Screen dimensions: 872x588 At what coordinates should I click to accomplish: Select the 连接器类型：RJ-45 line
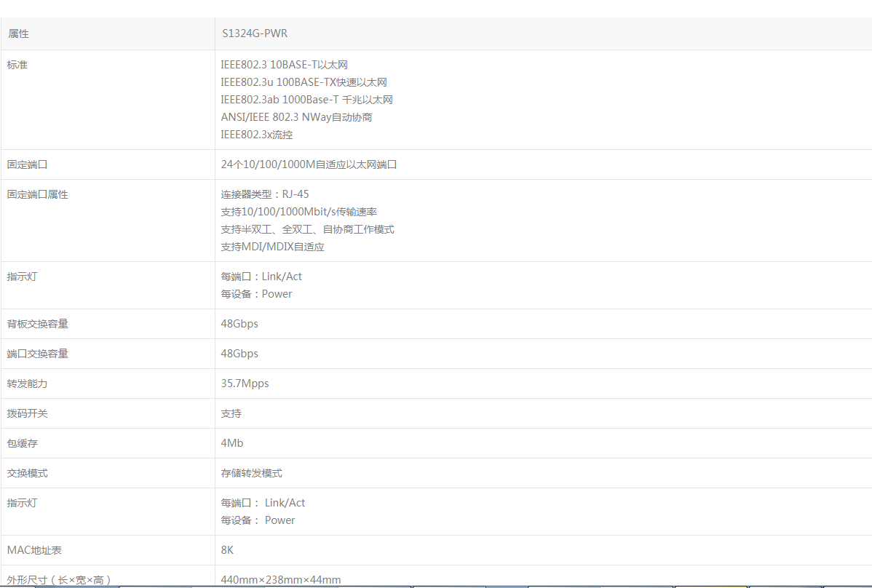[265, 194]
